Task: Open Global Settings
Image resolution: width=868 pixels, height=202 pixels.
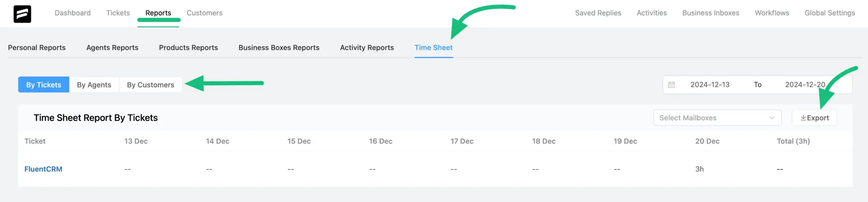Action: [830, 13]
